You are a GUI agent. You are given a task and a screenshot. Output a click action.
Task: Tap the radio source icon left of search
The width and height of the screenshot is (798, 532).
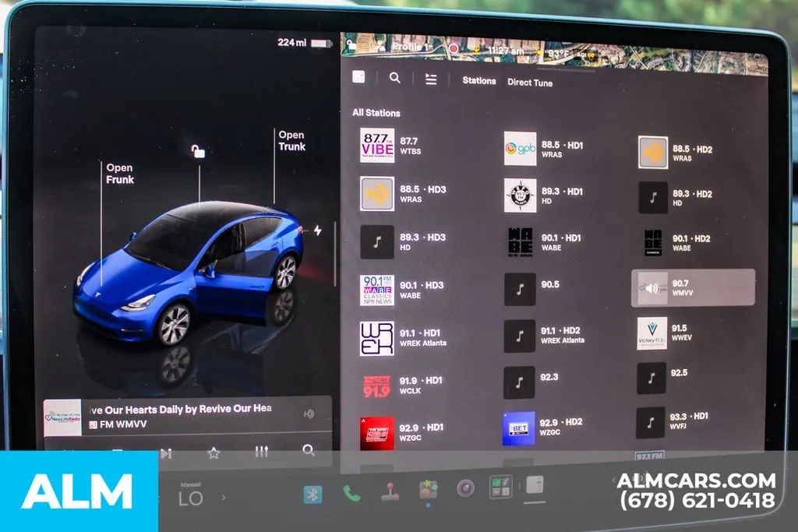(358, 77)
